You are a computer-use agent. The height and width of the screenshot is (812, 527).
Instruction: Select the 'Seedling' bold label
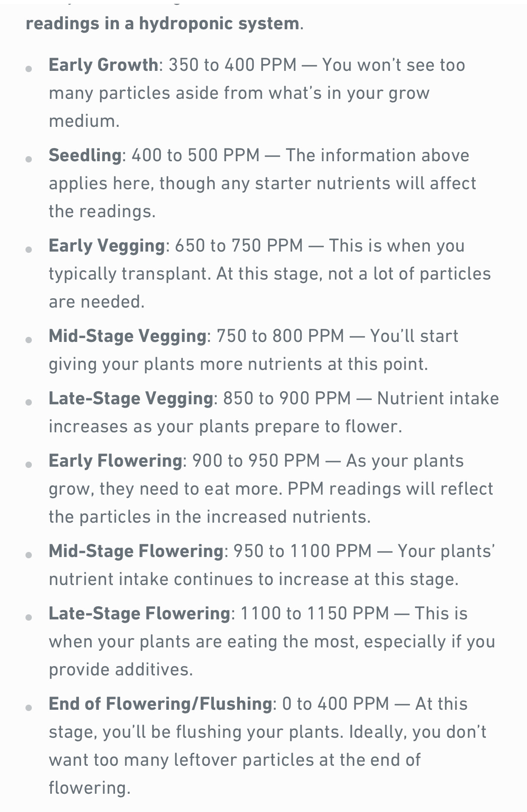[85, 155]
